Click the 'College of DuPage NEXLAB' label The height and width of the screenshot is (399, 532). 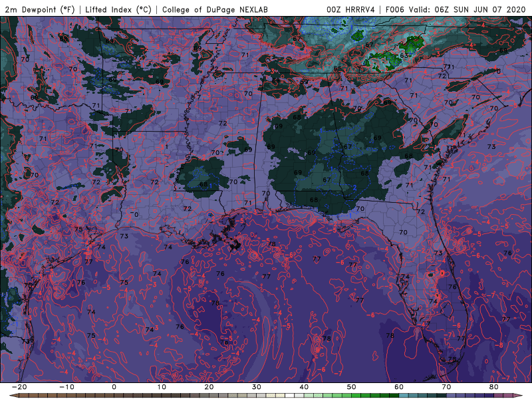pyautogui.click(x=215, y=9)
